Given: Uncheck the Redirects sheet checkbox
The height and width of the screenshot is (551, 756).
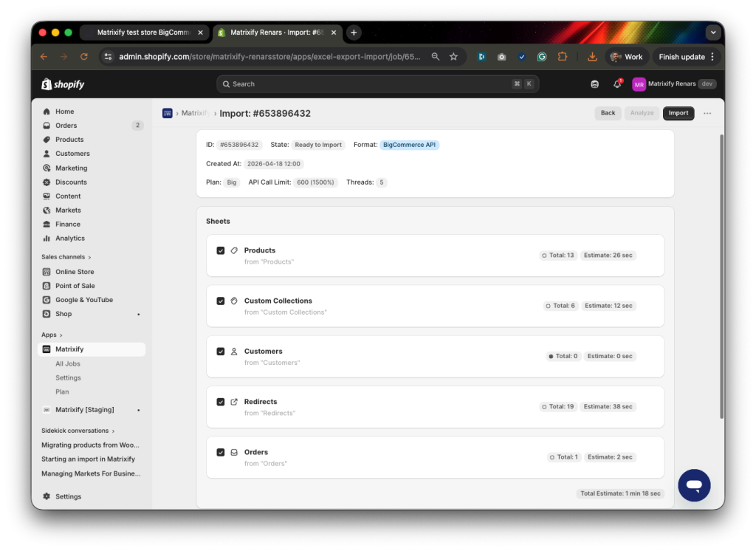Looking at the screenshot, I should tap(220, 401).
